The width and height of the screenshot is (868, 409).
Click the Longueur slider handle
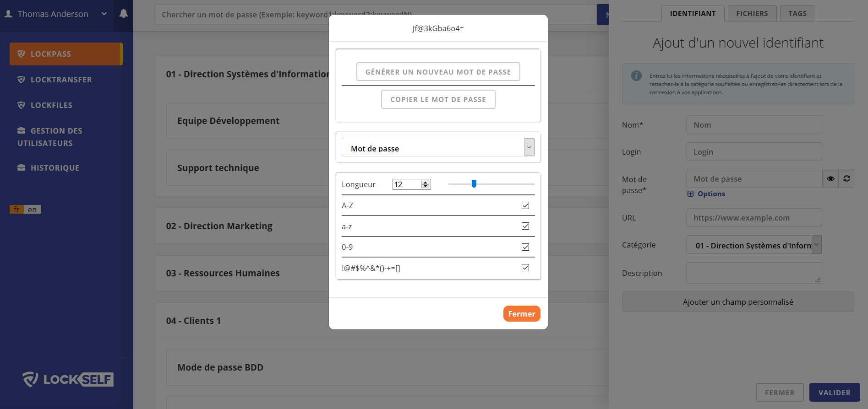point(474,184)
